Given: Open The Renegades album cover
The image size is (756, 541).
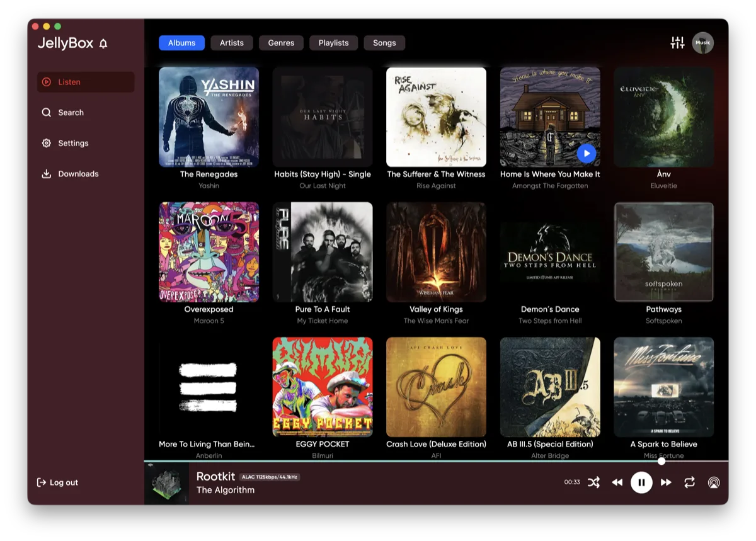Looking at the screenshot, I should [209, 117].
